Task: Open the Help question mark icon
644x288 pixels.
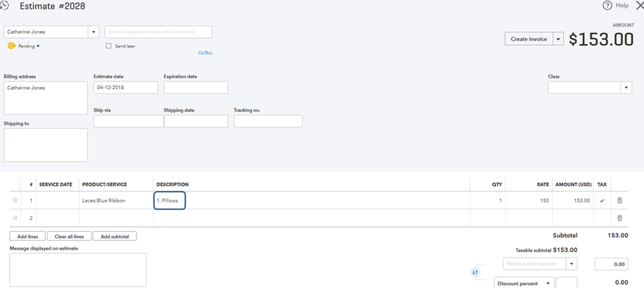Action: coord(607,5)
